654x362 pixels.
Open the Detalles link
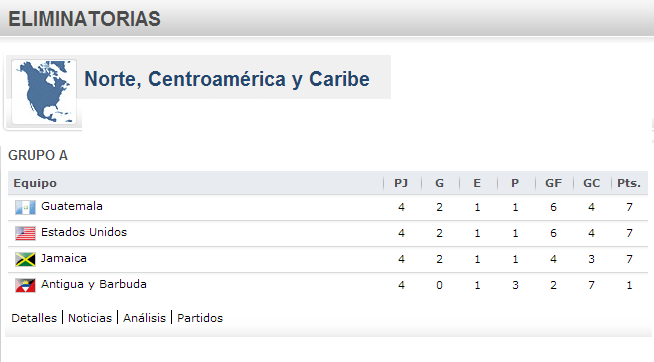[x=34, y=318]
